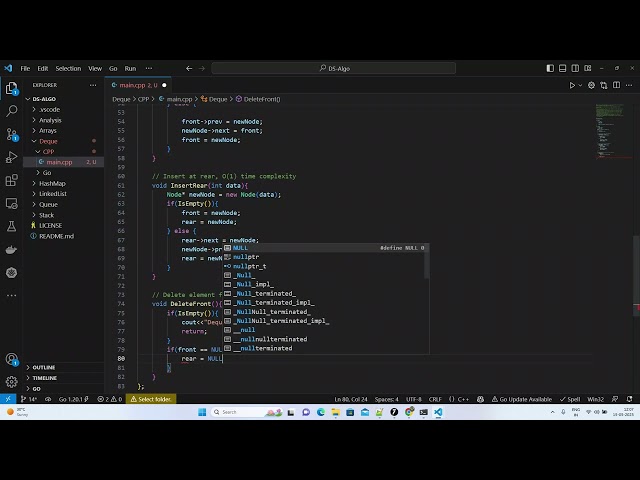Expand the OUTLINE section

(x=44, y=367)
